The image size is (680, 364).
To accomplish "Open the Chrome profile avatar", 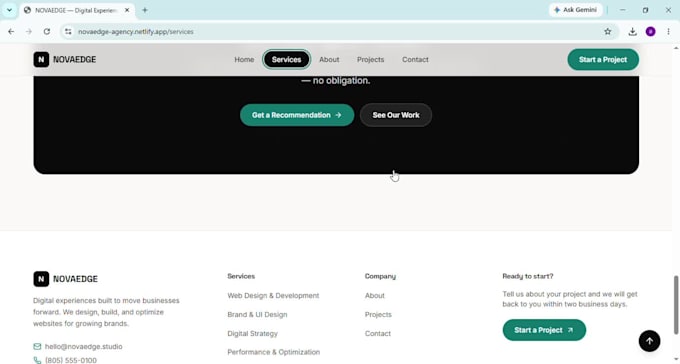I will click(x=650, y=32).
